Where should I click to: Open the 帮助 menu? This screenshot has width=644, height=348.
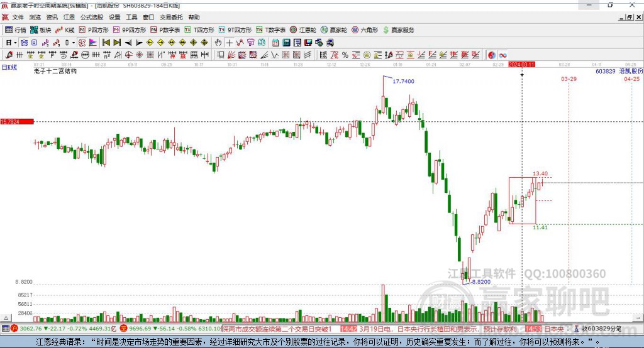pos(194,17)
